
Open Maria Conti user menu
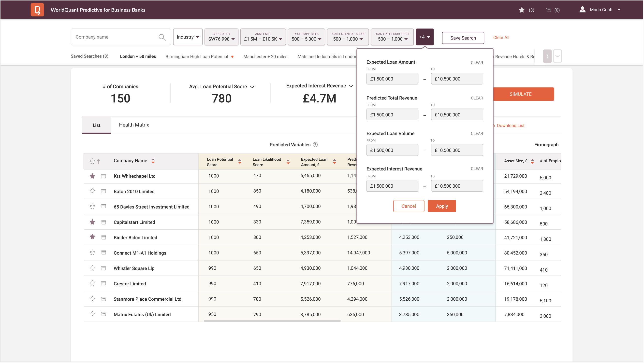pyautogui.click(x=601, y=10)
